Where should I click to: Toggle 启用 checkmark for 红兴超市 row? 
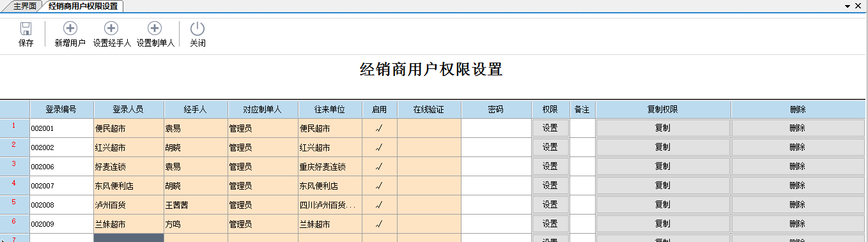(380, 147)
